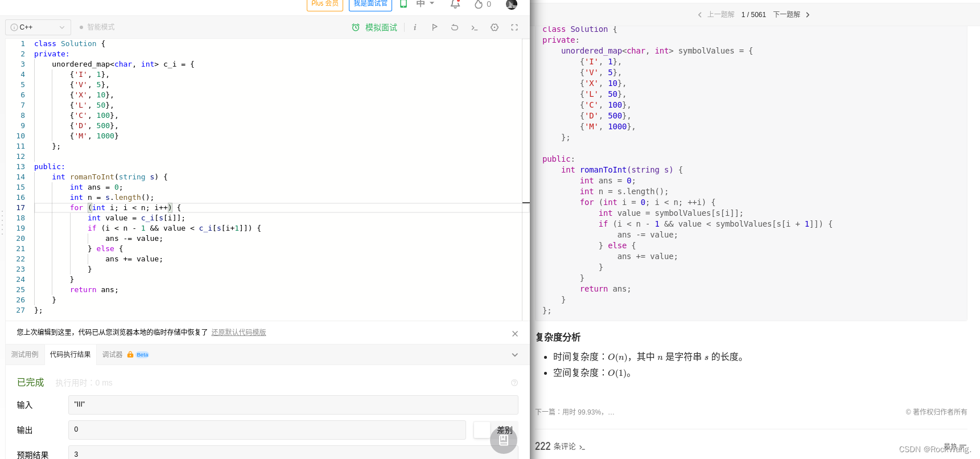The image size is (980, 459).
Task: Switch to the 代码执行结果 tab
Action: click(70, 355)
